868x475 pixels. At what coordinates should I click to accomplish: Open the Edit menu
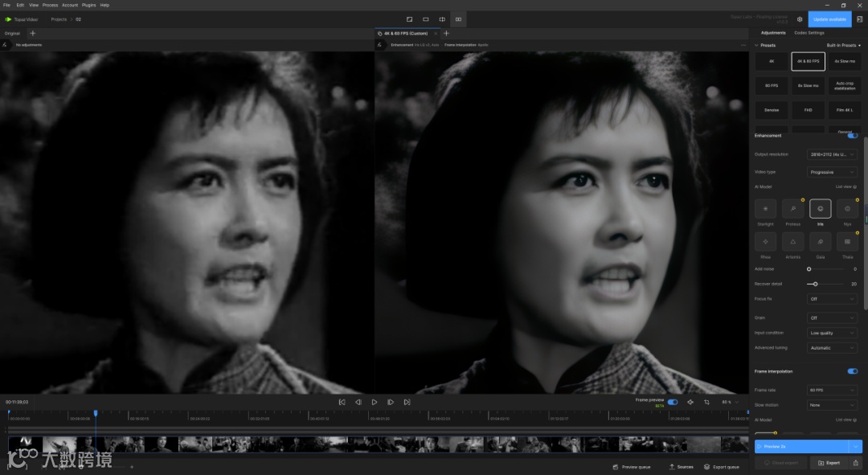[20, 5]
